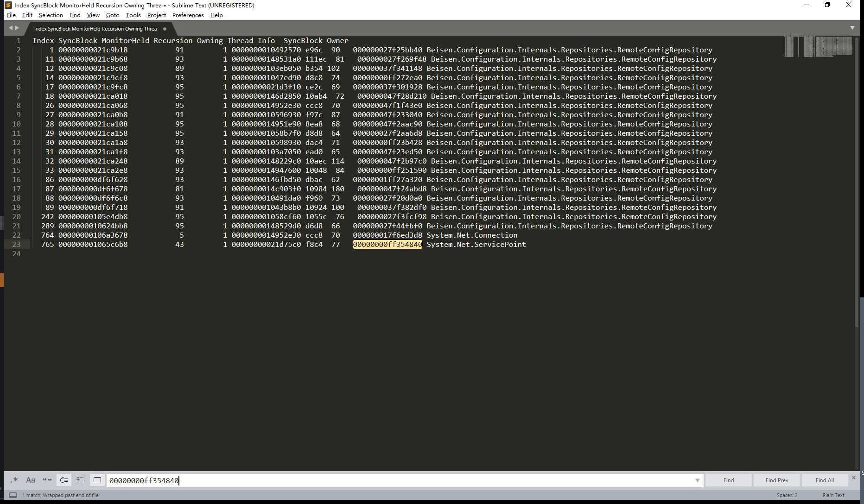Open the File menu

[11, 15]
